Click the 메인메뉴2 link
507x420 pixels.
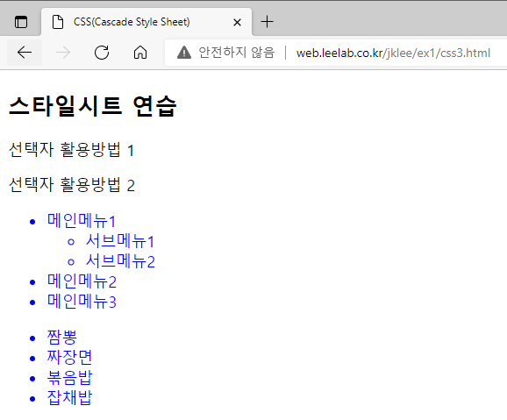82,281
